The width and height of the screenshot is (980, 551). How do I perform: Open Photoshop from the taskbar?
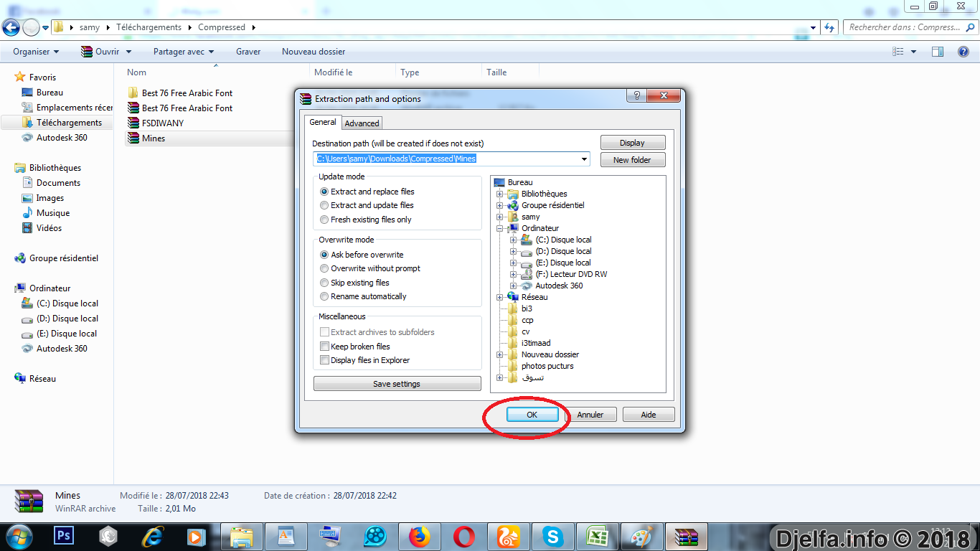[x=64, y=536]
